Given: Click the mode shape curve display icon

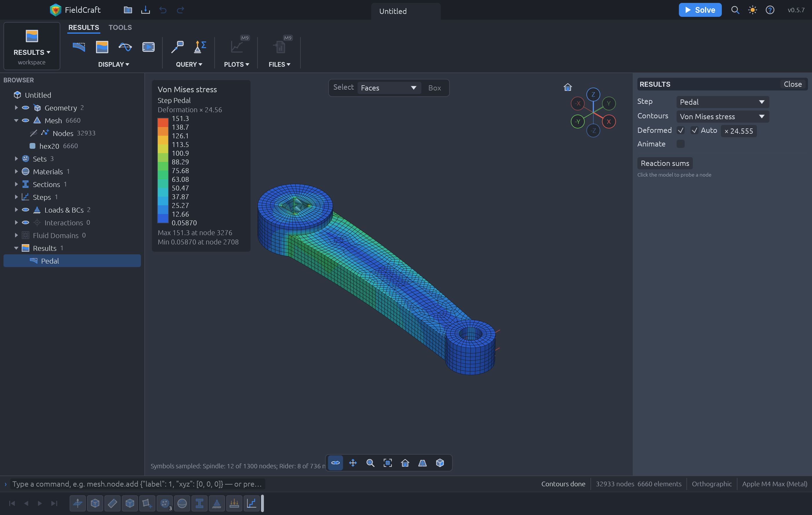Looking at the screenshot, I should tap(125, 47).
